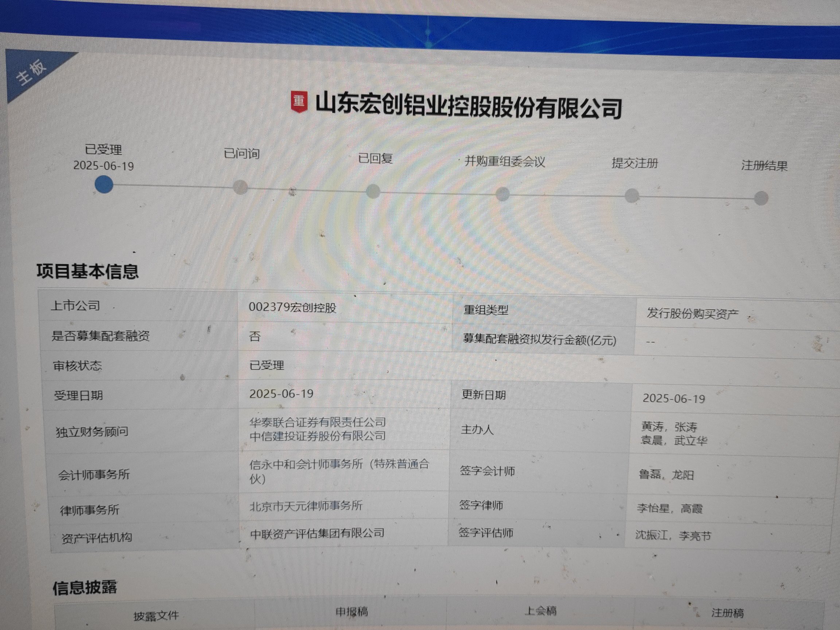Click the red 重 badge icon
840x630 pixels.
click(299, 101)
